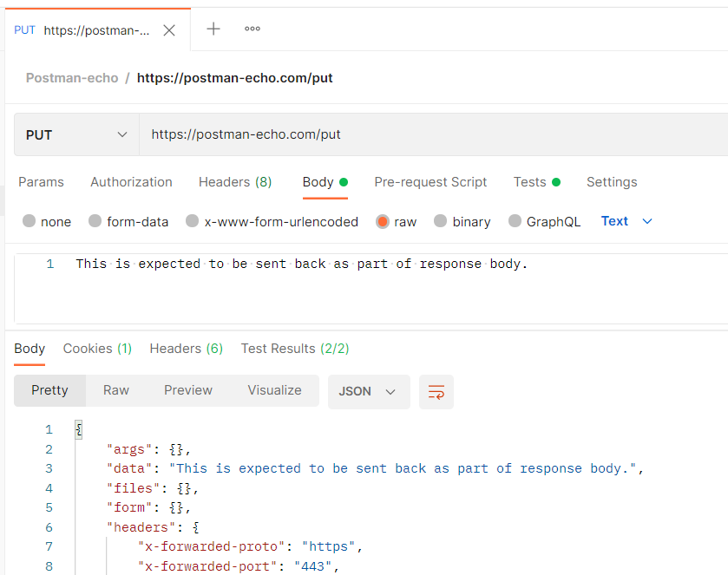728x575 pixels.
Task: Click line number 3 in response gutter
Action: (49, 468)
